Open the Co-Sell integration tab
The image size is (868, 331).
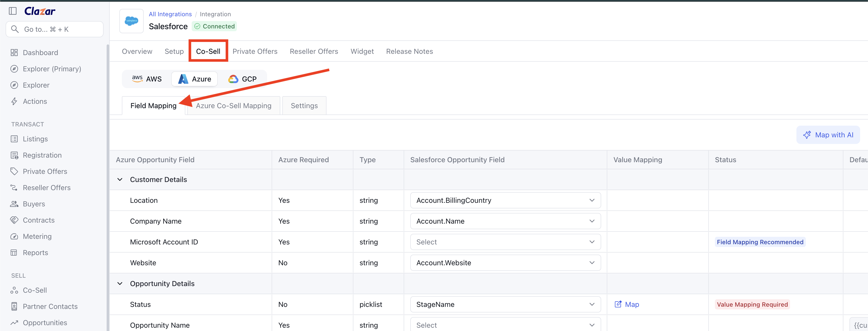(x=208, y=51)
